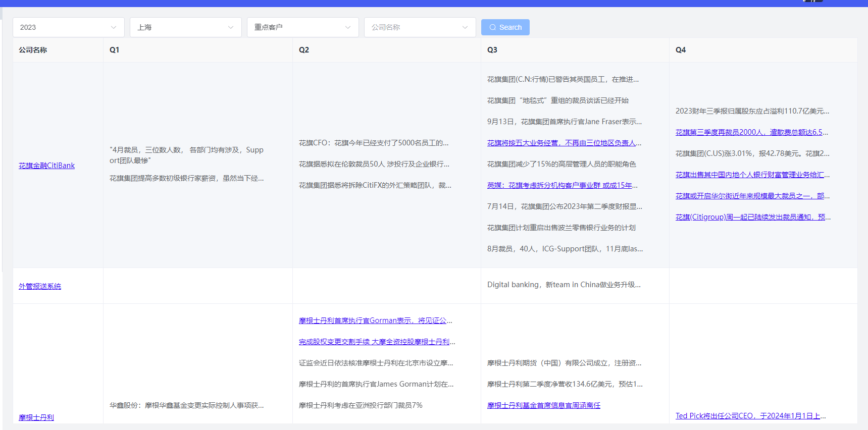868x430 pixels.
Task: Click the chevron arrow of 公司名称 dropdown
Action: point(465,27)
